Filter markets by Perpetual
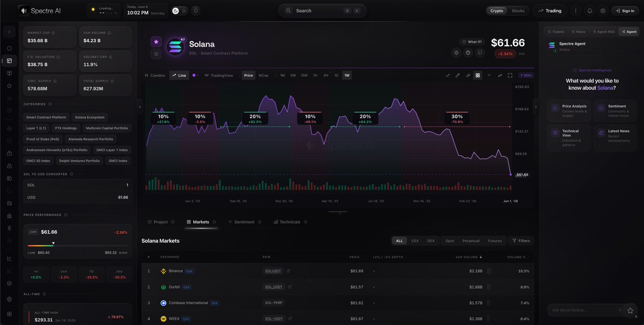The width and height of the screenshot is (644, 325). click(x=471, y=241)
